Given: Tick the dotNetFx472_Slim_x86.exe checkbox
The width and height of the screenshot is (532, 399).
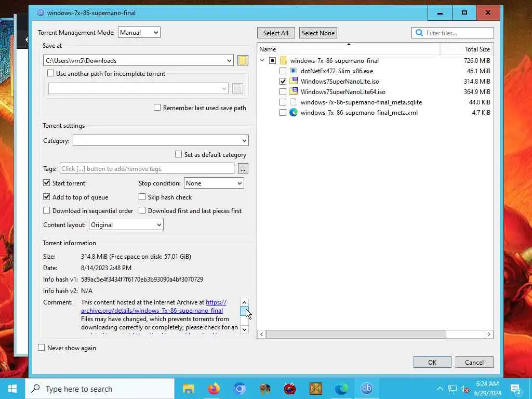Looking at the screenshot, I should pyautogui.click(x=283, y=71).
